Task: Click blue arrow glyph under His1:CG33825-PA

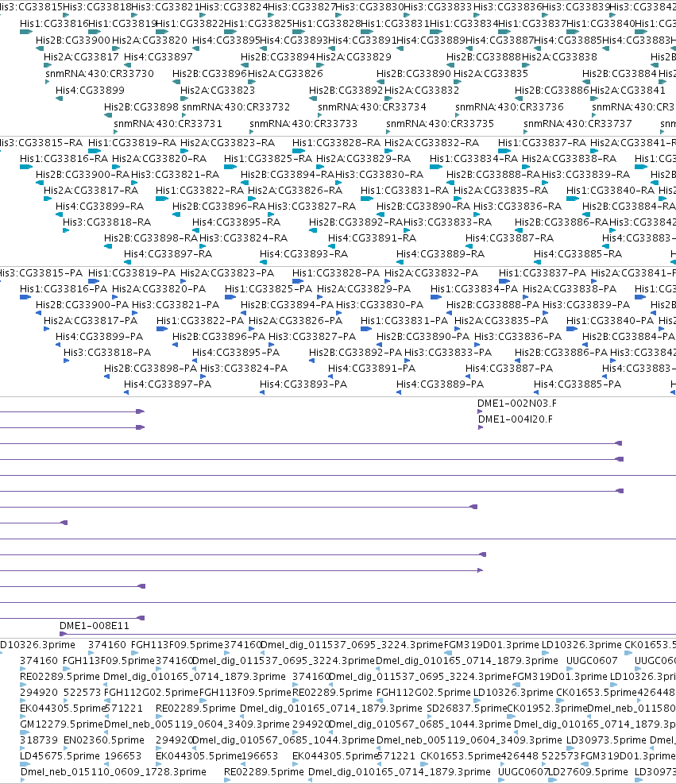Action: click(230, 297)
